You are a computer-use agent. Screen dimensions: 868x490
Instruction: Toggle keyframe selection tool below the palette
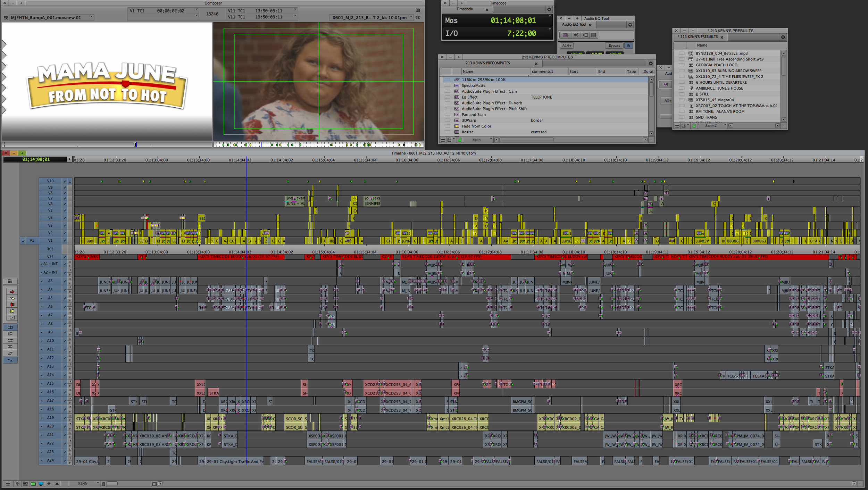coord(10,360)
